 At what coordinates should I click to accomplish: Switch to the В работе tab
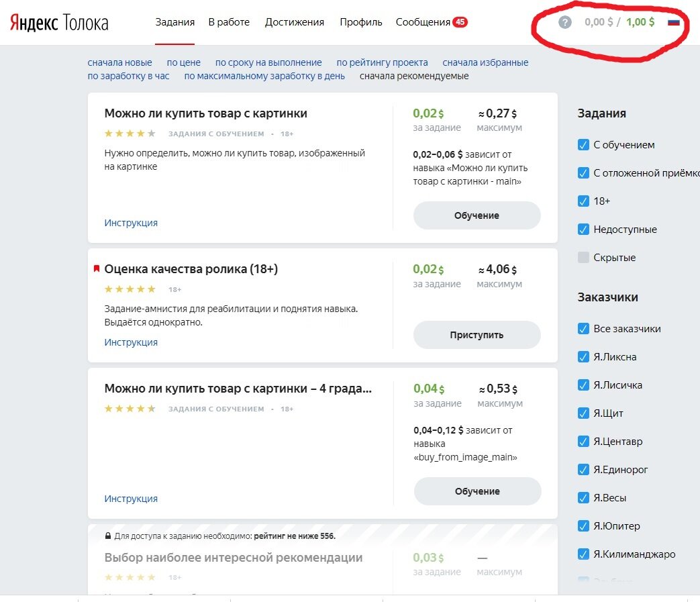click(x=229, y=22)
